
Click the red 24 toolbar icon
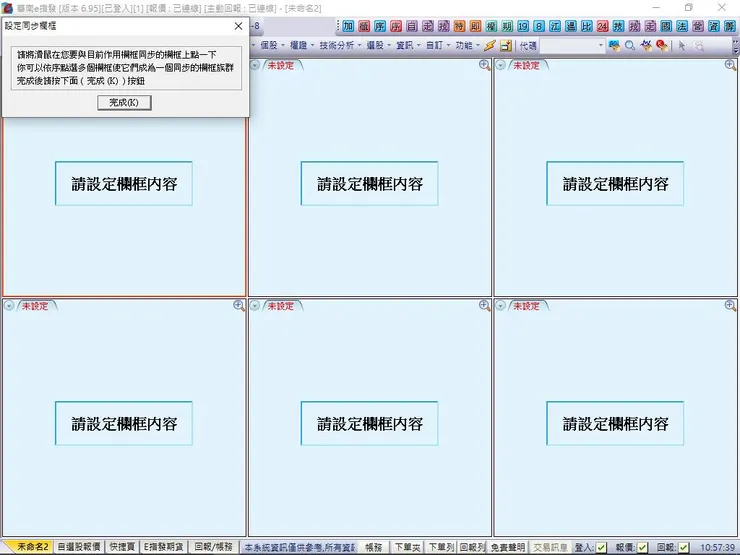tap(602, 26)
